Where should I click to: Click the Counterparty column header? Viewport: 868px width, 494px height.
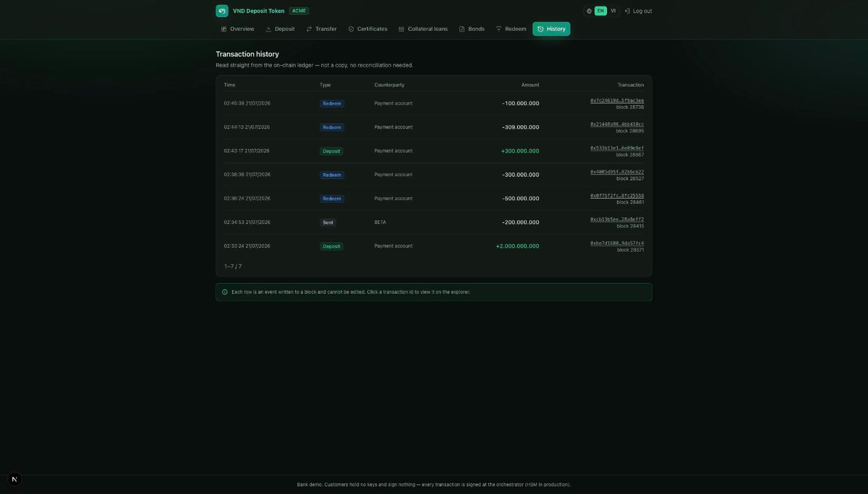pyautogui.click(x=390, y=85)
